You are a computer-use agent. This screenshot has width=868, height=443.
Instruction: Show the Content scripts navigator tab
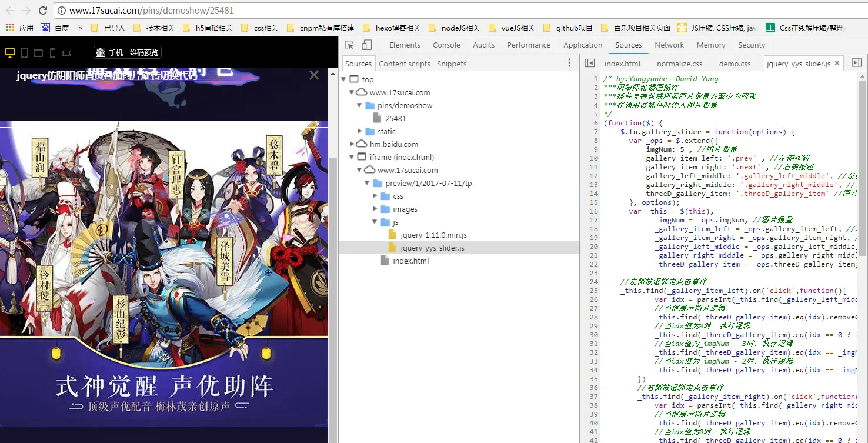405,64
